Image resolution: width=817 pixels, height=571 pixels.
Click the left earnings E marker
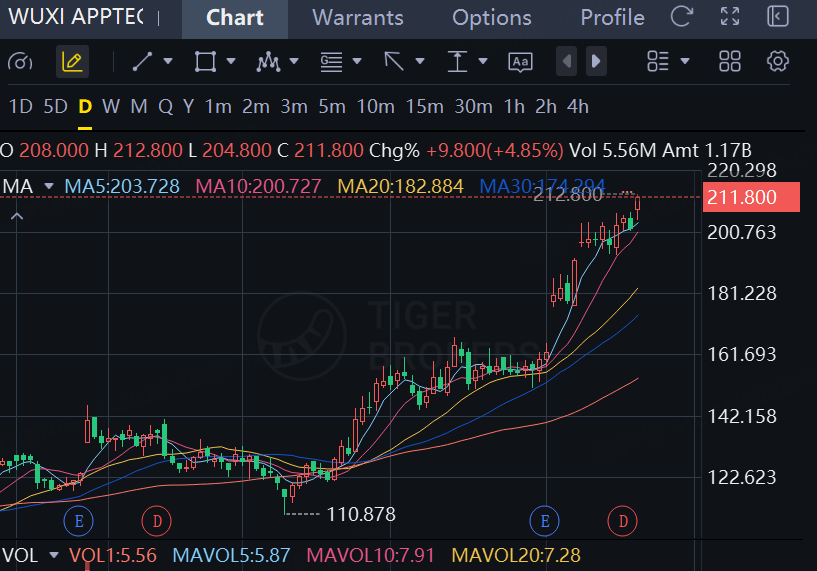point(79,521)
